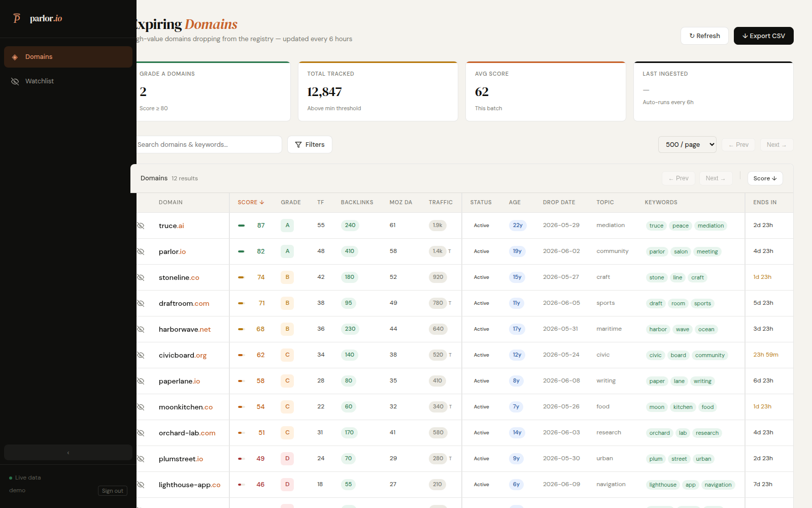Toggle watchlist eye for harborwave.net

[141, 329]
